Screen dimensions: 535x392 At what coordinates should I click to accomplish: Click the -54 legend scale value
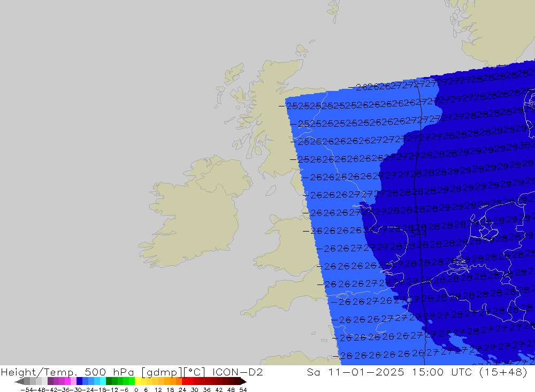click(27, 390)
